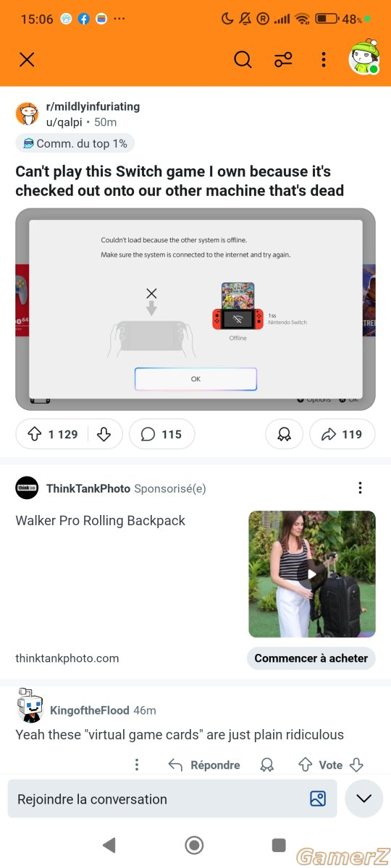Tap the search magnifier icon
This screenshot has height=868, width=391.
pyautogui.click(x=243, y=60)
